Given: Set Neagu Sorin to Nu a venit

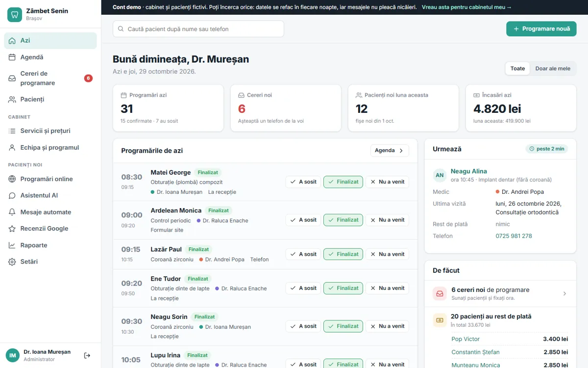Looking at the screenshot, I should point(387,326).
